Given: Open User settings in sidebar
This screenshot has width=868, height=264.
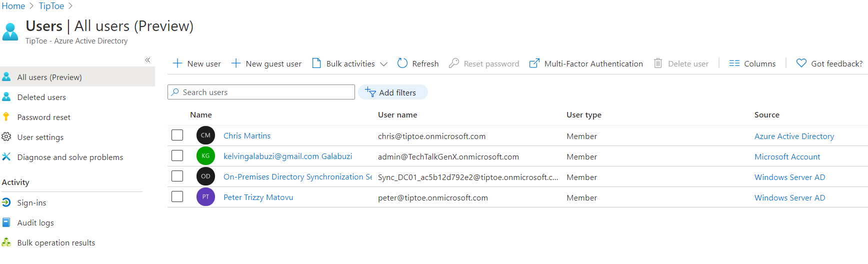Looking at the screenshot, I should 40,137.
